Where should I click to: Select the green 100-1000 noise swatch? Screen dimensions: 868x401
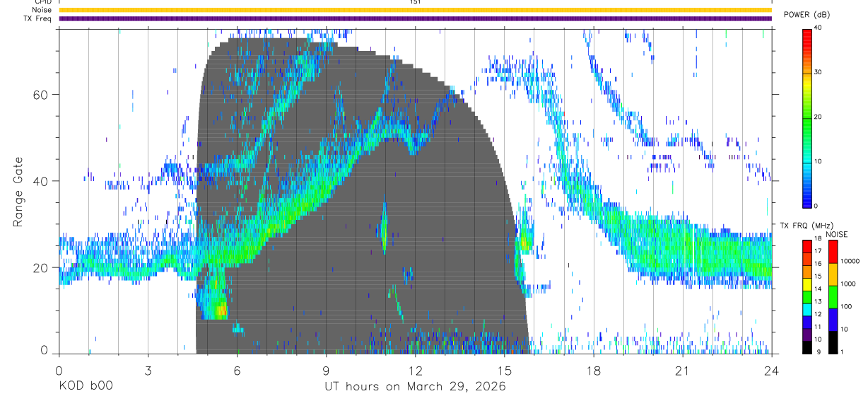[x=833, y=297]
